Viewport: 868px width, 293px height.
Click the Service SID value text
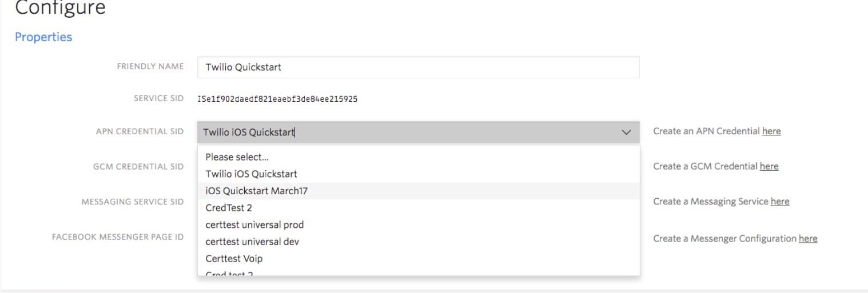pos(277,99)
